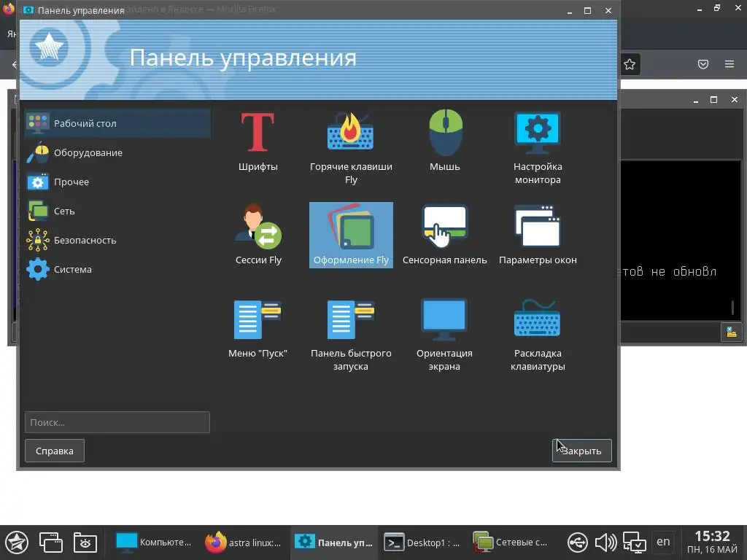Select the Прочее category
The width and height of the screenshot is (747, 560).
point(117,182)
